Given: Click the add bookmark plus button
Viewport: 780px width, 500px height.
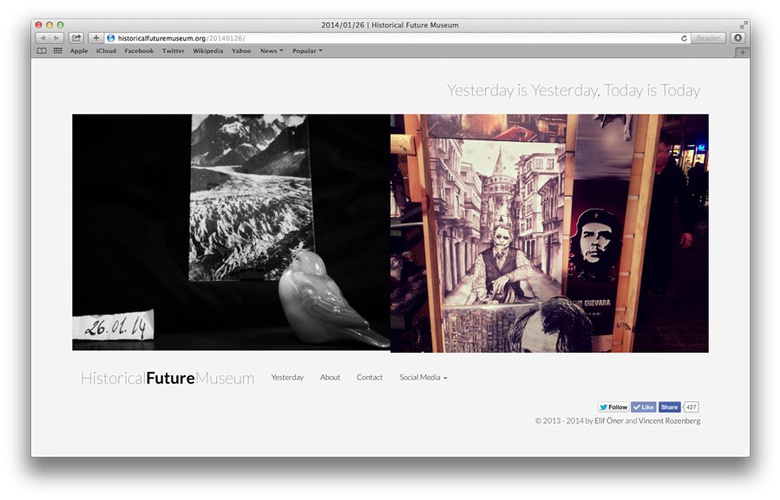Looking at the screenshot, I should (96, 38).
